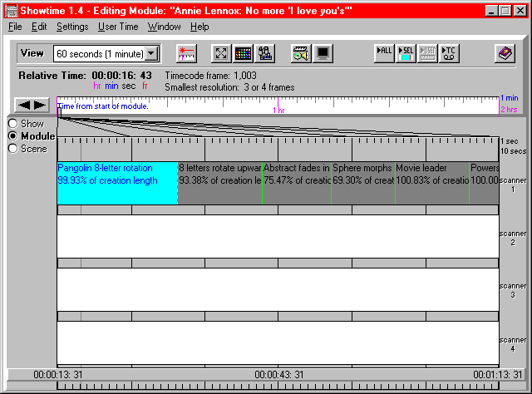
Task: Open the color grid palette icon
Action: point(243,54)
